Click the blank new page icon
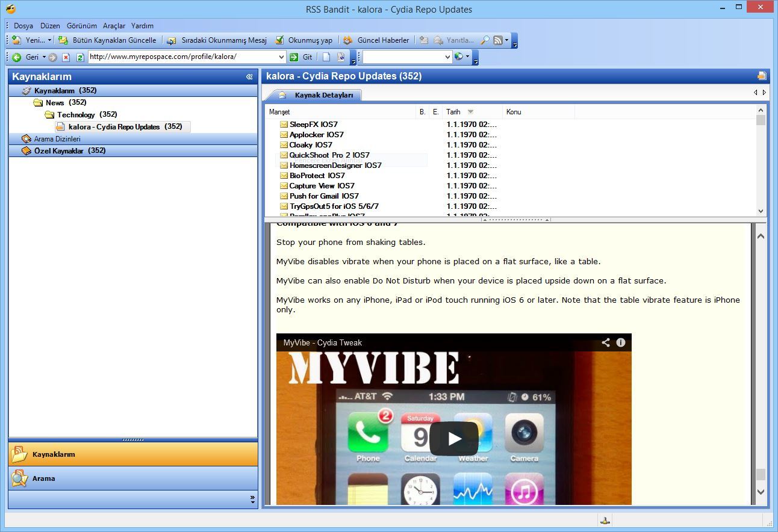The height and width of the screenshot is (532, 778). (x=326, y=57)
